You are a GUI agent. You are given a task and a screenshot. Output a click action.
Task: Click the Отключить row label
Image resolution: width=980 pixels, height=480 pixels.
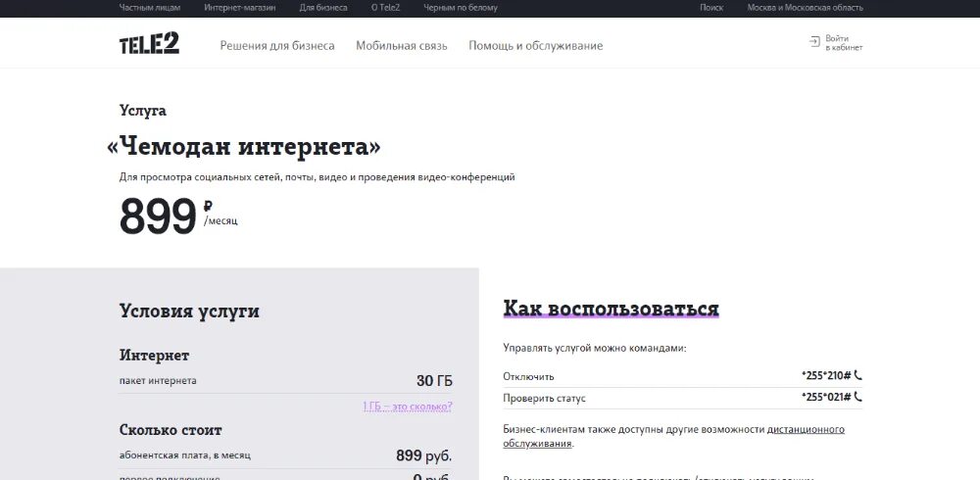pyautogui.click(x=528, y=377)
